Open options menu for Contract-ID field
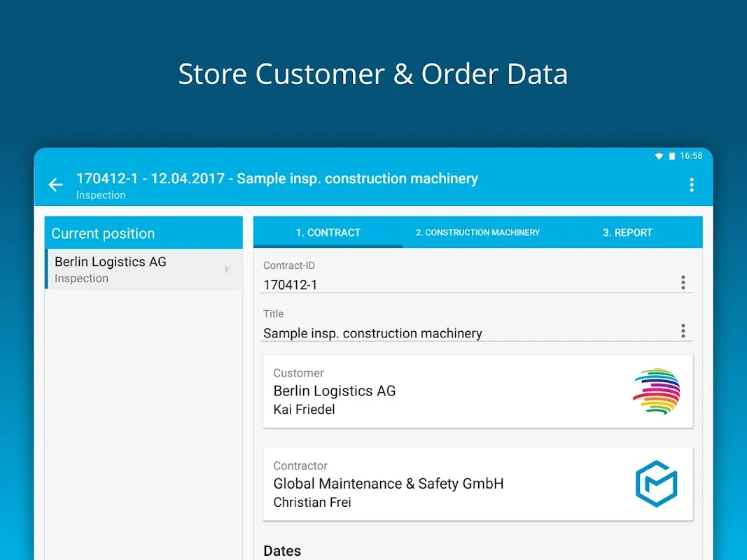This screenshot has width=747, height=560. 683,283
